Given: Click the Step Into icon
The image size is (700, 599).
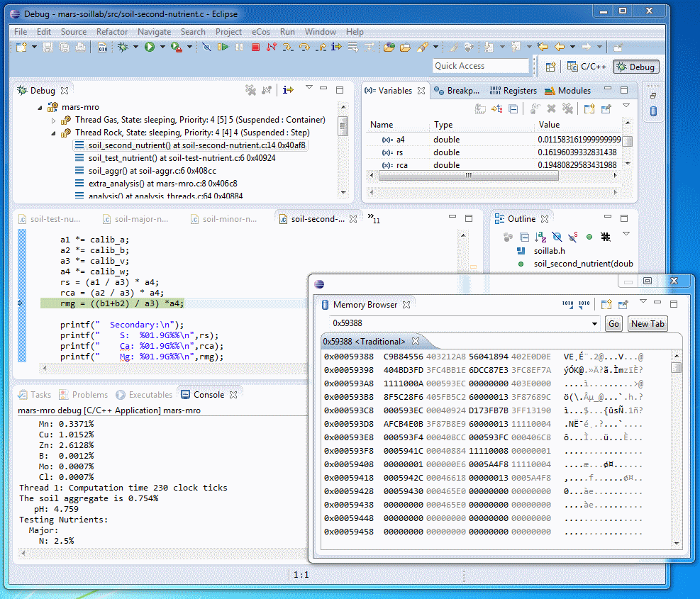Looking at the screenshot, I should click(x=286, y=47).
